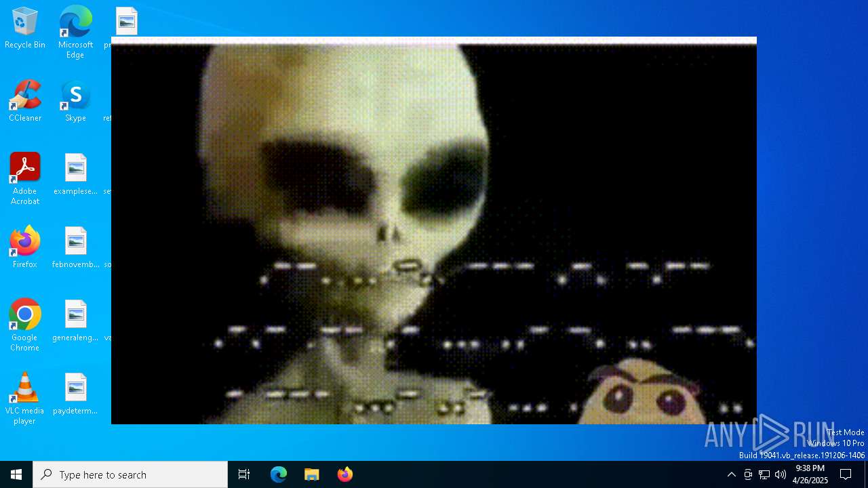
Task: Open Task View on the taskbar
Action: (x=244, y=474)
